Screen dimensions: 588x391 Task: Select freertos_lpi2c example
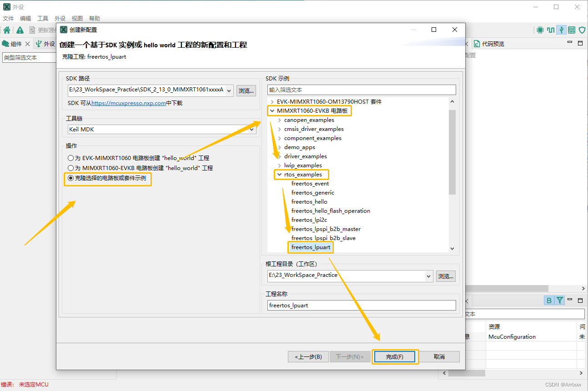click(x=309, y=220)
